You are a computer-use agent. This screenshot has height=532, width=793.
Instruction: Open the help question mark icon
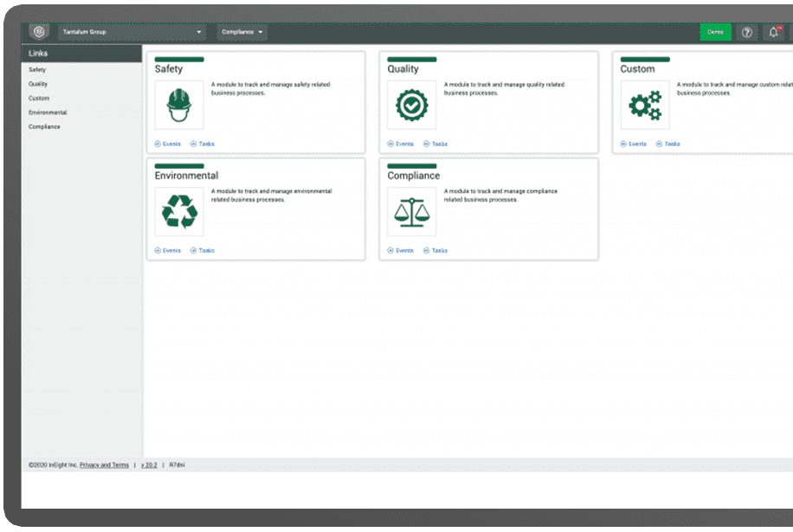click(x=747, y=32)
